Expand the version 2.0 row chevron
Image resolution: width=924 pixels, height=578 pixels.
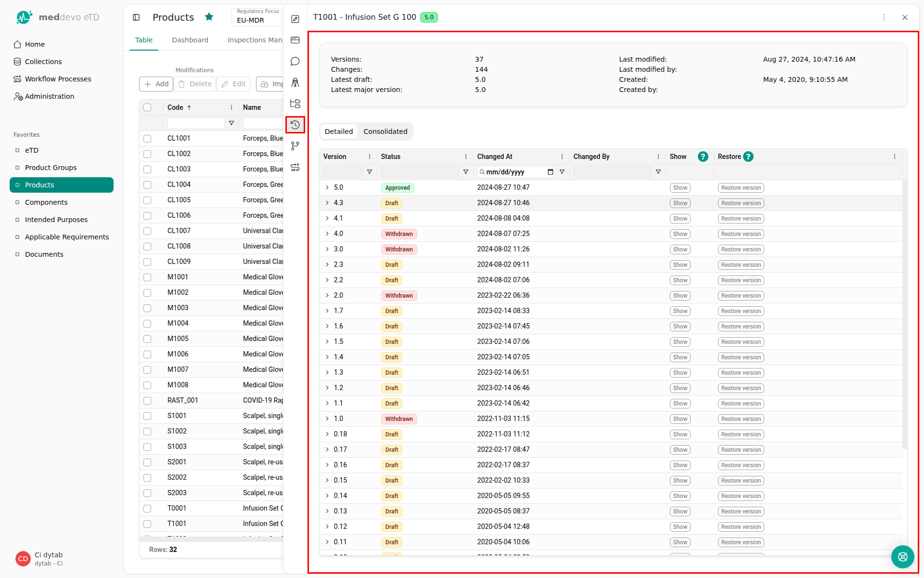pos(327,295)
